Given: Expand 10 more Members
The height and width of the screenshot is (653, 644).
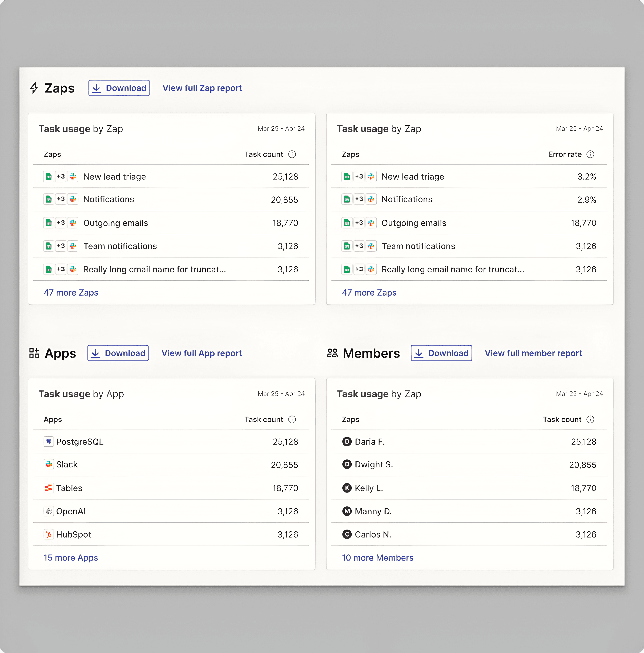Looking at the screenshot, I should 377,558.
